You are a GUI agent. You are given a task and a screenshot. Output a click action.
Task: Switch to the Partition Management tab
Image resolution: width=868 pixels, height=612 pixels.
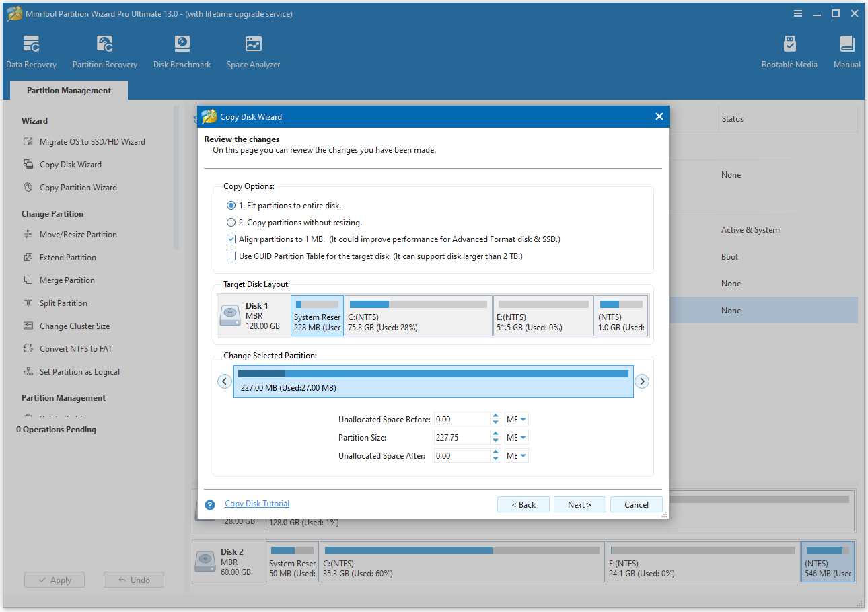click(x=68, y=89)
